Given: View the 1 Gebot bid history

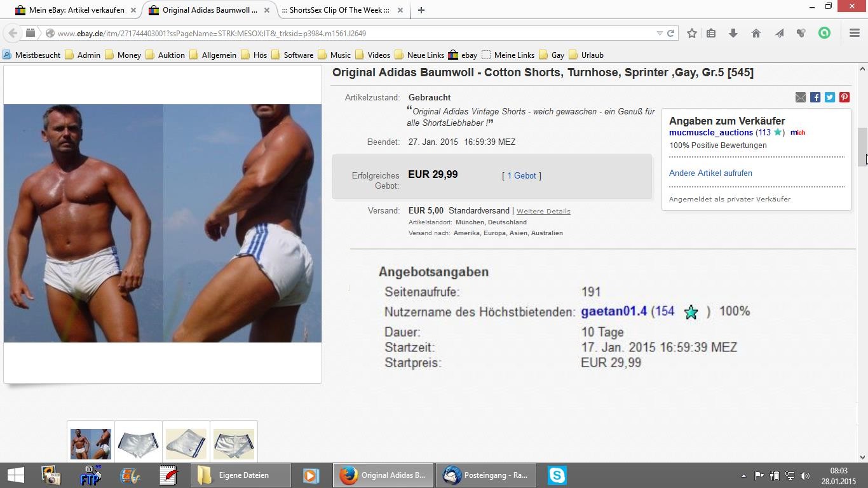Looking at the screenshot, I should coord(521,176).
